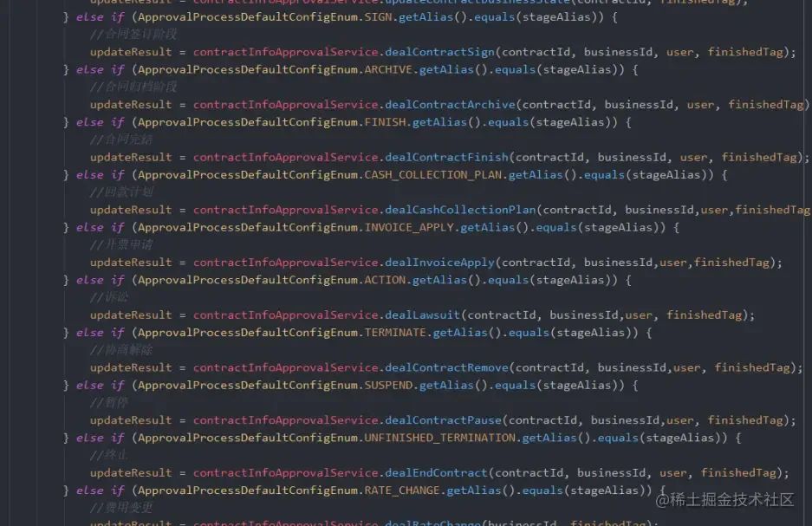
Task: Click the dealContractArchive method name
Action: click(x=450, y=105)
